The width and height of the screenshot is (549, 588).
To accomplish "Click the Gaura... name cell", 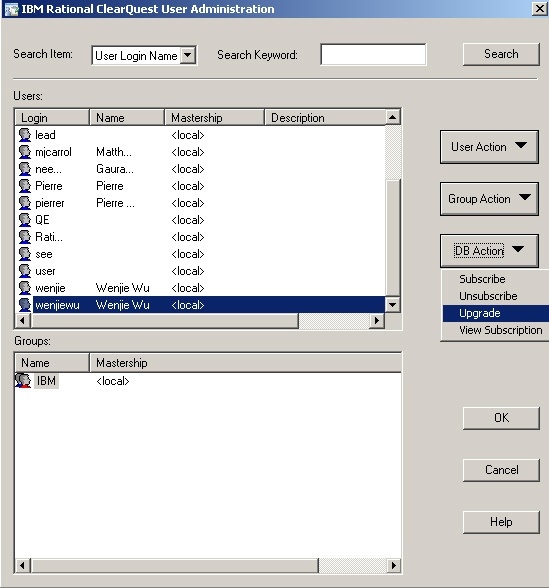I will click(115, 169).
